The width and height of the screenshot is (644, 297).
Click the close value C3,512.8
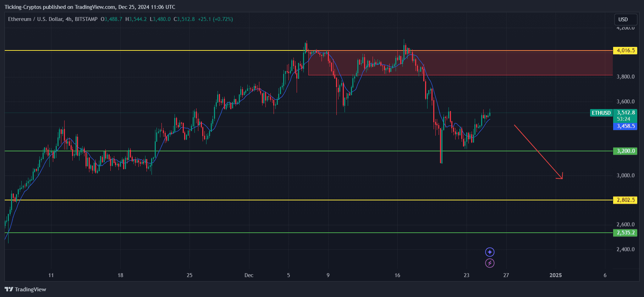(x=184, y=19)
